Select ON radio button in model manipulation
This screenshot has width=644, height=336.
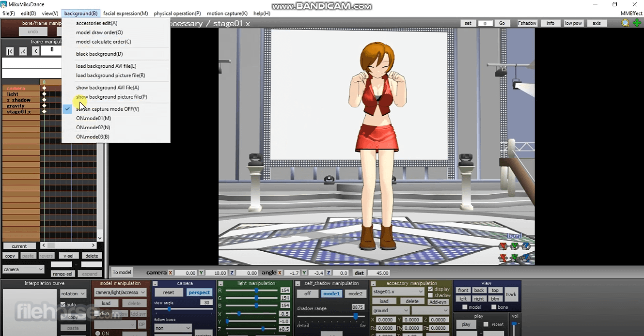tap(97, 334)
